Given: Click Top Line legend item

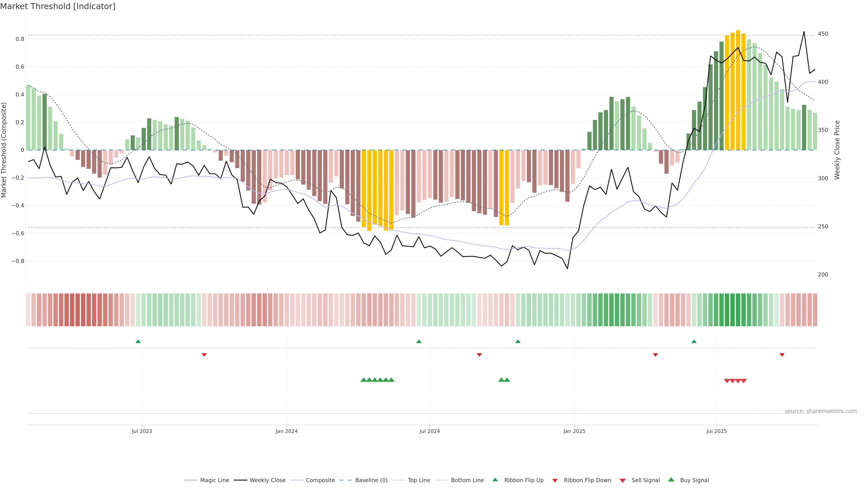Looking at the screenshot, I should click(419, 480).
